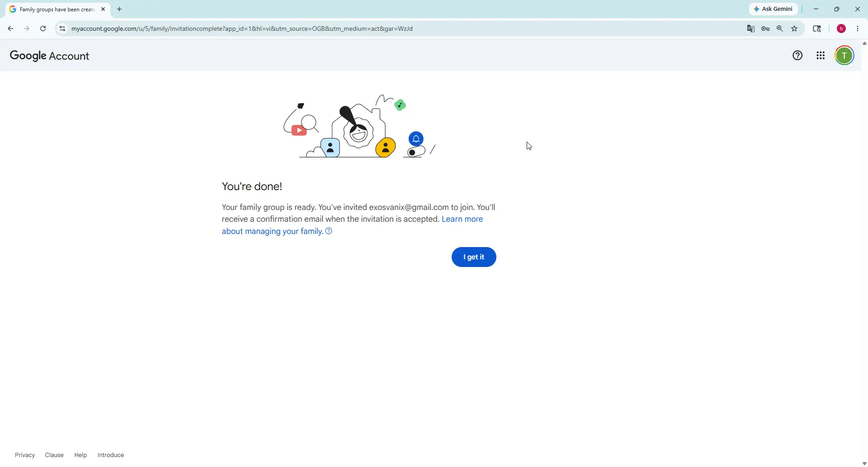Open the Google apps grid
This screenshot has height=467, width=868.
point(821,56)
